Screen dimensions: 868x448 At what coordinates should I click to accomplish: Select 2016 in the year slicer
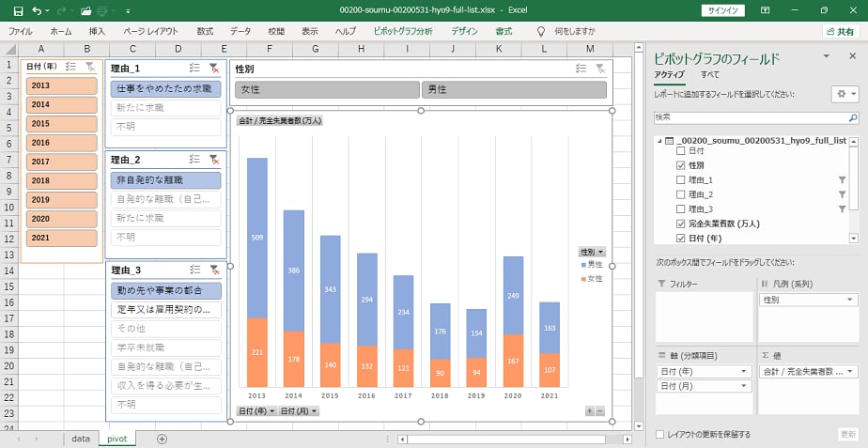pyautogui.click(x=61, y=143)
